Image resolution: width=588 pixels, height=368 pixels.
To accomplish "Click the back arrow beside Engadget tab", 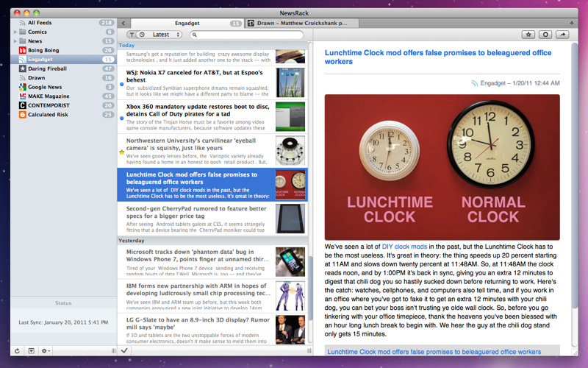I will click(123, 24).
